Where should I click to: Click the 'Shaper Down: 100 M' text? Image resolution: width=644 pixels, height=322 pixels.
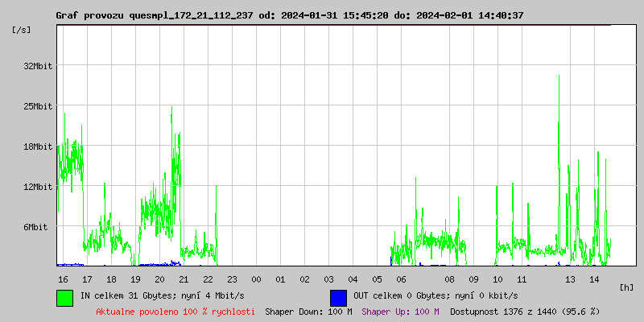(x=308, y=311)
